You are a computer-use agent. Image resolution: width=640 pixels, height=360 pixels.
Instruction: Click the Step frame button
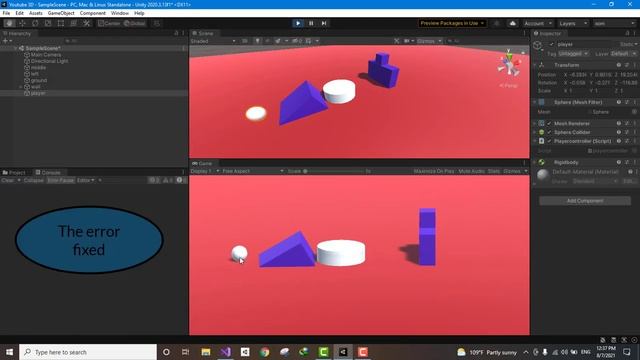pyautogui.click(x=324, y=23)
